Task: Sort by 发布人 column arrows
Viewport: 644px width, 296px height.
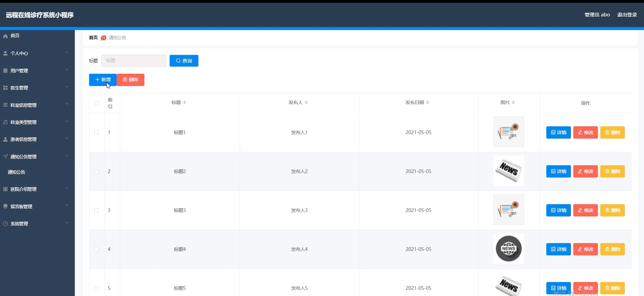Action: point(306,102)
